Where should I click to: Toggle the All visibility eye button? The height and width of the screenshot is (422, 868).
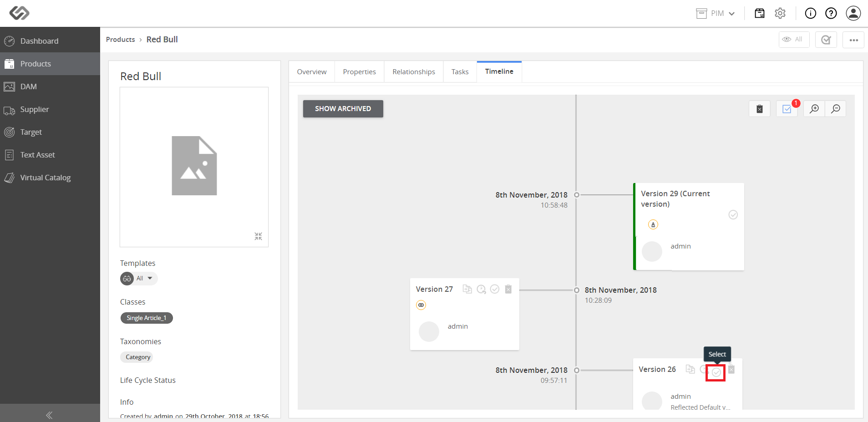coord(794,40)
